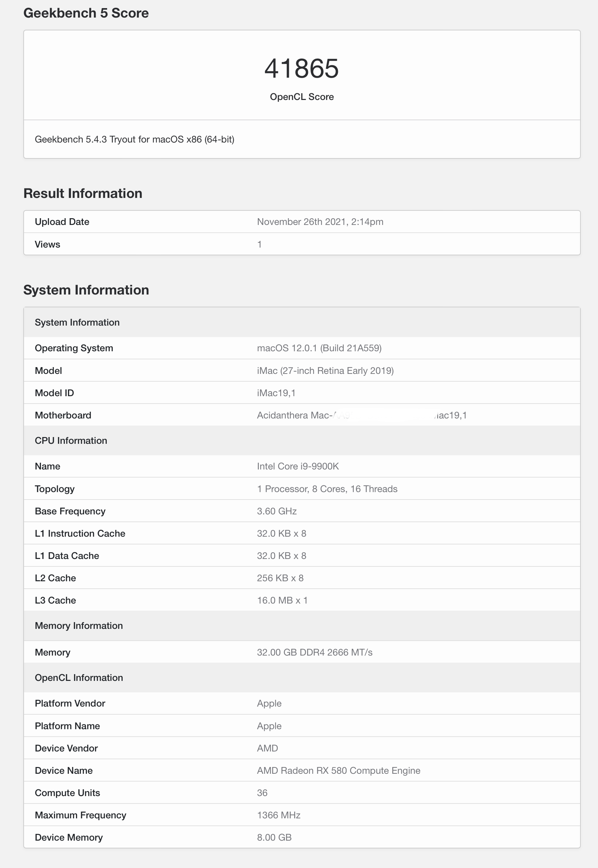Click the OpenCL Score label
The width and height of the screenshot is (598, 868).
(301, 97)
